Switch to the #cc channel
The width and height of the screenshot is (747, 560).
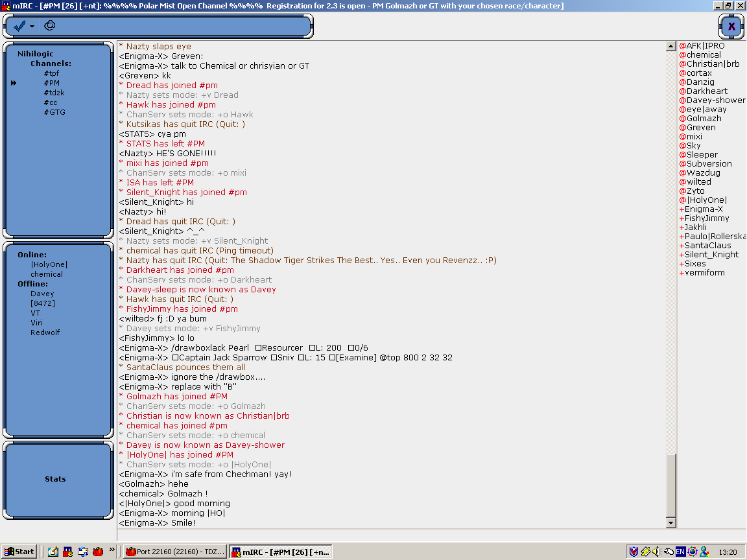pyautogui.click(x=50, y=102)
